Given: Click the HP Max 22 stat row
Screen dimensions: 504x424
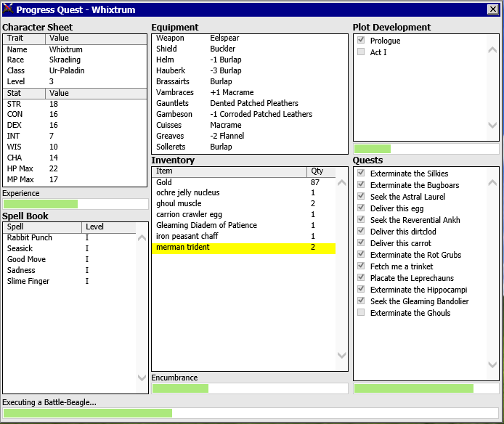Looking at the screenshot, I should tap(75, 169).
